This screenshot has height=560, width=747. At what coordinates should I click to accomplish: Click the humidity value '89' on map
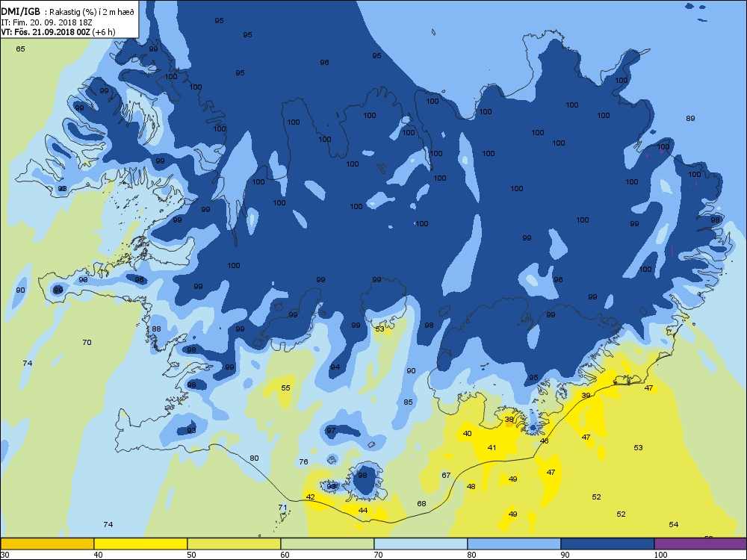[690, 119]
